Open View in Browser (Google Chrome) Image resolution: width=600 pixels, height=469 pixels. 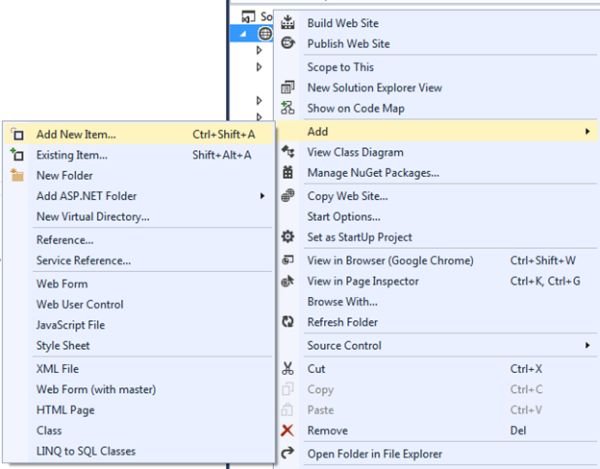pyautogui.click(x=390, y=261)
